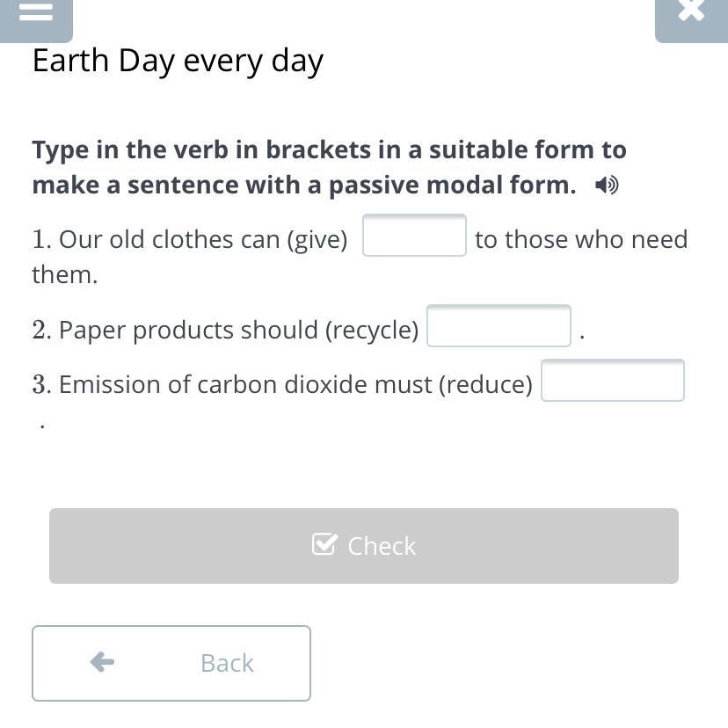Open the hamburger menu
Image resolution: width=728 pixels, height=728 pixels.
click(35, 13)
